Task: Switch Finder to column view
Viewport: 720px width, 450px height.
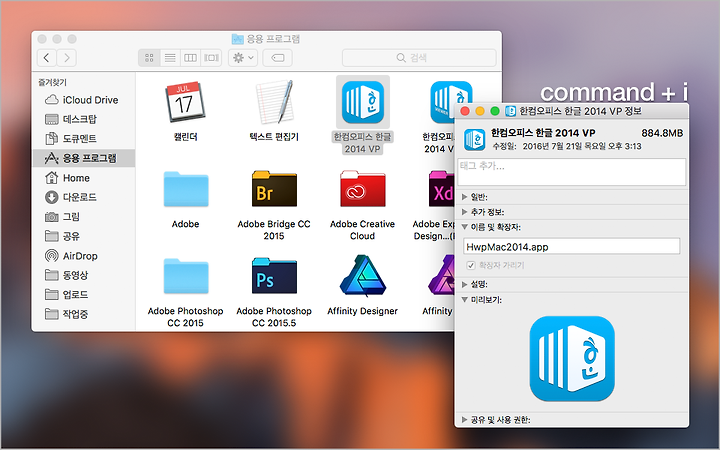Action: click(x=190, y=58)
